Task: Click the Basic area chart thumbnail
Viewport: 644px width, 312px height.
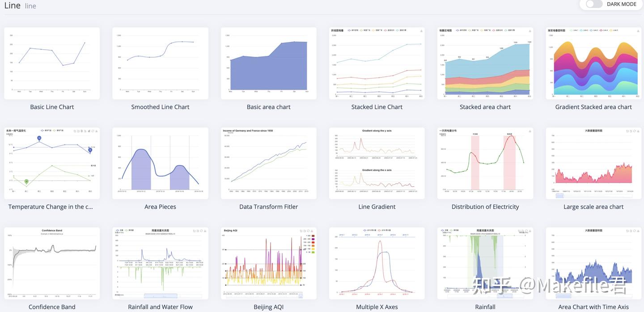Action: click(x=268, y=63)
